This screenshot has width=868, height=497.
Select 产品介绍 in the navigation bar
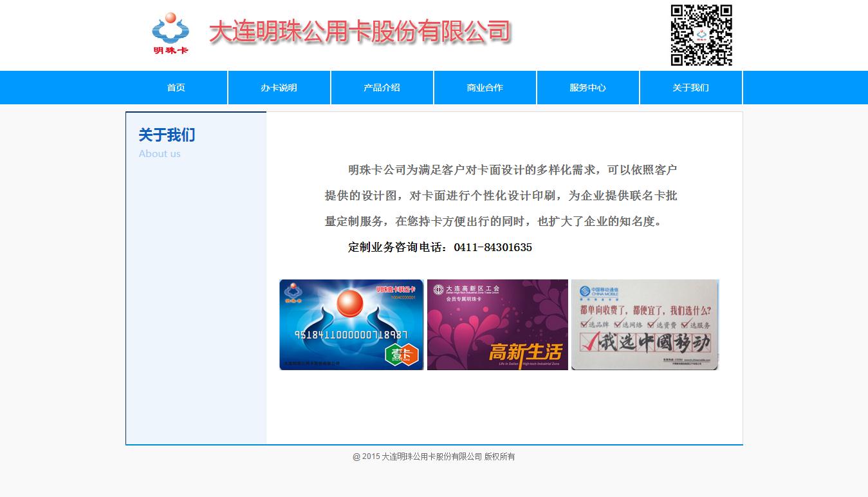pyautogui.click(x=382, y=88)
